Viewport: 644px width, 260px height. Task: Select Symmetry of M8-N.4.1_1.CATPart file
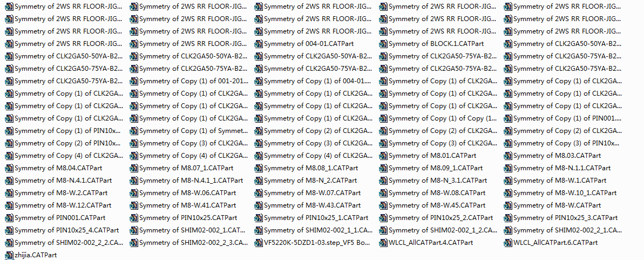coord(186,181)
